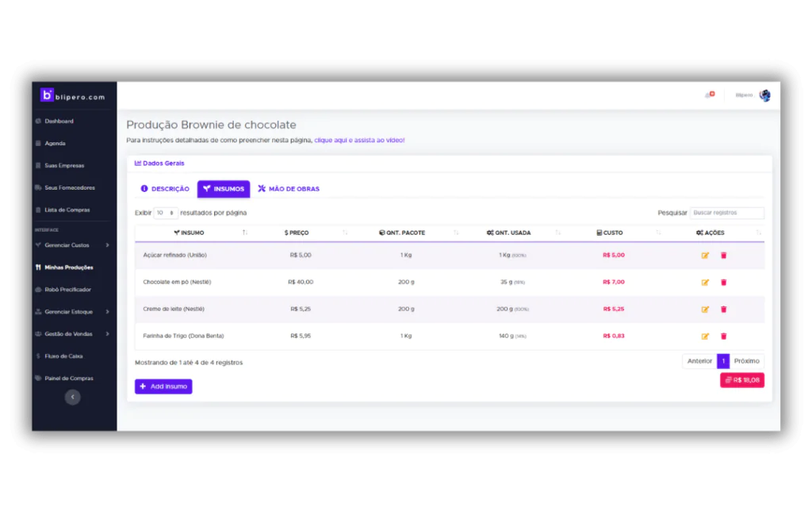This screenshot has width=812, height=527.
Task: Switch to the Descrição tab
Action: point(165,189)
